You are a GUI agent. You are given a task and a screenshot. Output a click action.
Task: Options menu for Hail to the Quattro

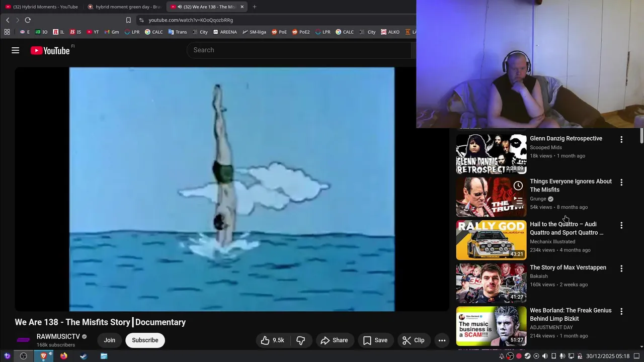pyautogui.click(x=621, y=225)
